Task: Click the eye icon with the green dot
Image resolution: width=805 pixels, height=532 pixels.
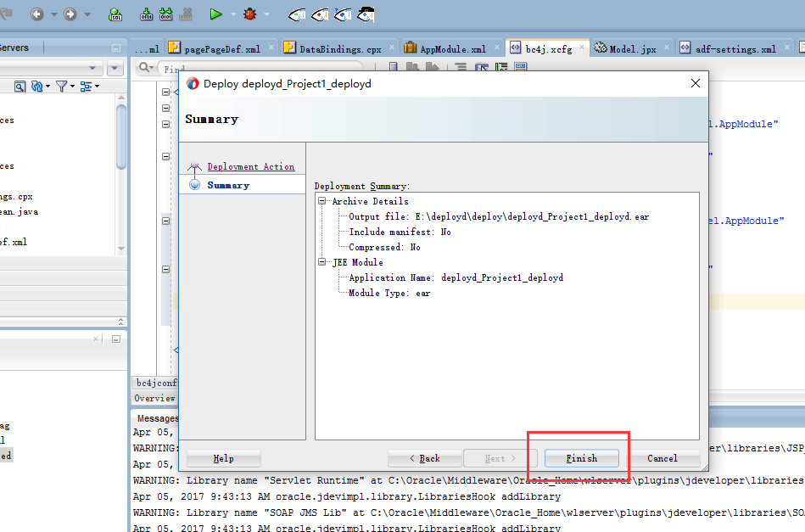Action: click(x=297, y=15)
